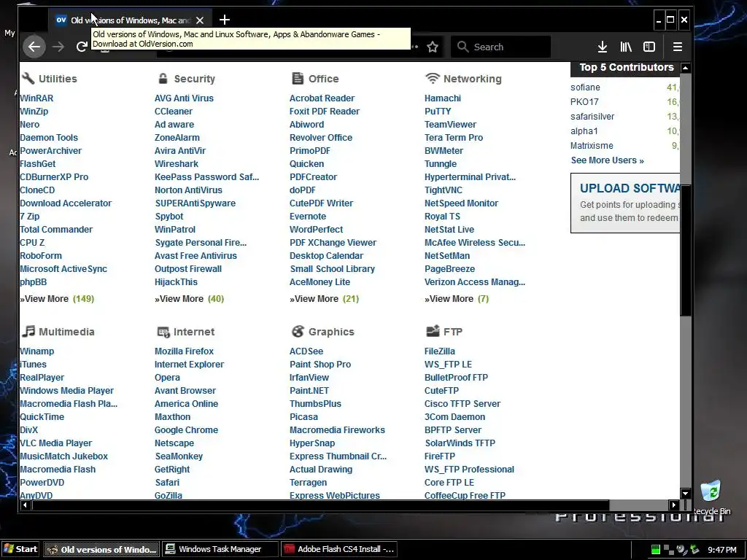Expand View More (40) under Security
This screenshot has width=747, height=560.
click(x=190, y=298)
